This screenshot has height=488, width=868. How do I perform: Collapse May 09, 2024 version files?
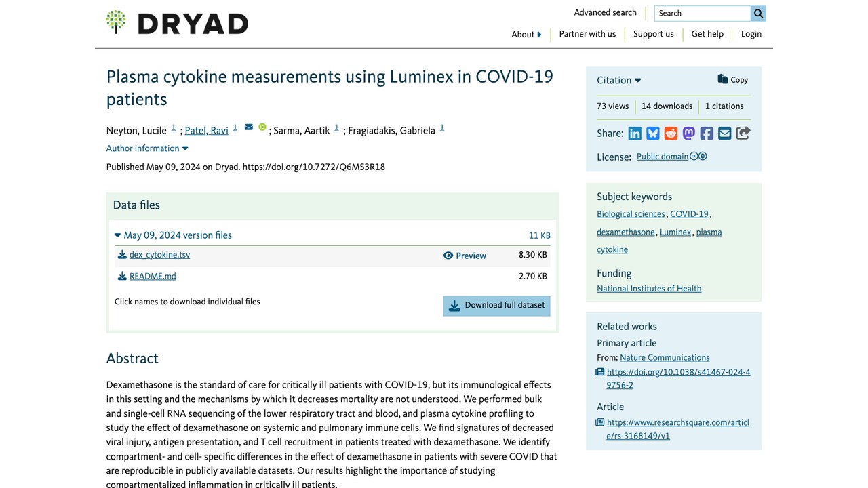pyautogui.click(x=173, y=235)
